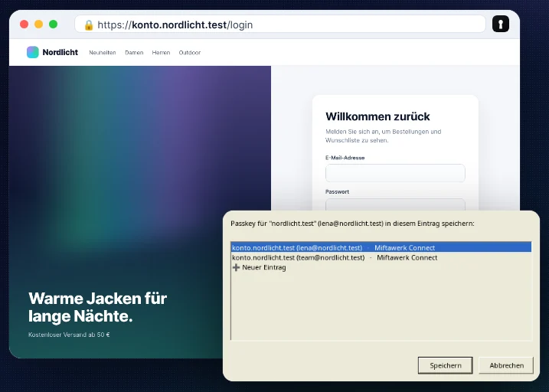Select the team@nordlicht.test entry row
Image resolution: width=549 pixels, height=392 pixels.
[x=381, y=257]
